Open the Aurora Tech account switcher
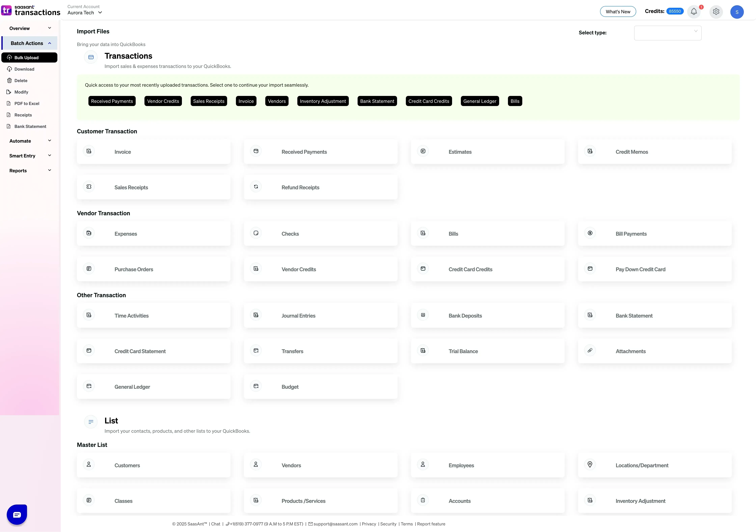 click(x=84, y=13)
